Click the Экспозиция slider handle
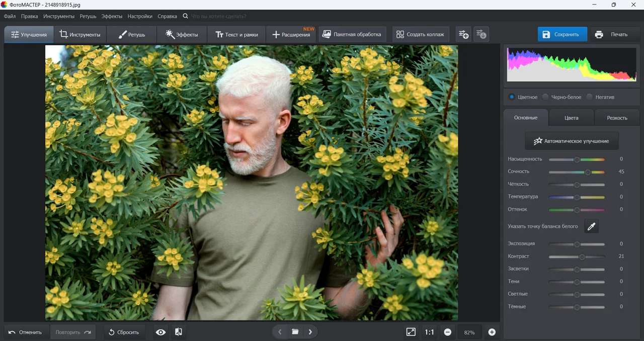The width and height of the screenshot is (644, 341). tap(577, 244)
